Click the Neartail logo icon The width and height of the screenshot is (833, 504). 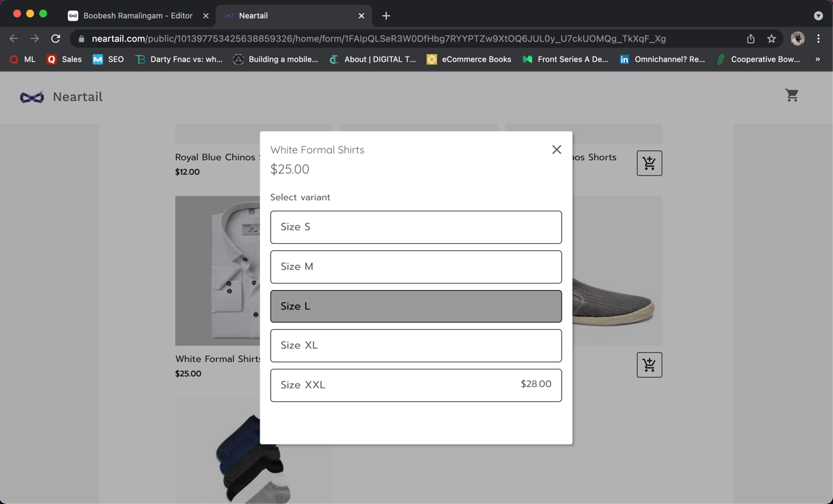click(32, 97)
